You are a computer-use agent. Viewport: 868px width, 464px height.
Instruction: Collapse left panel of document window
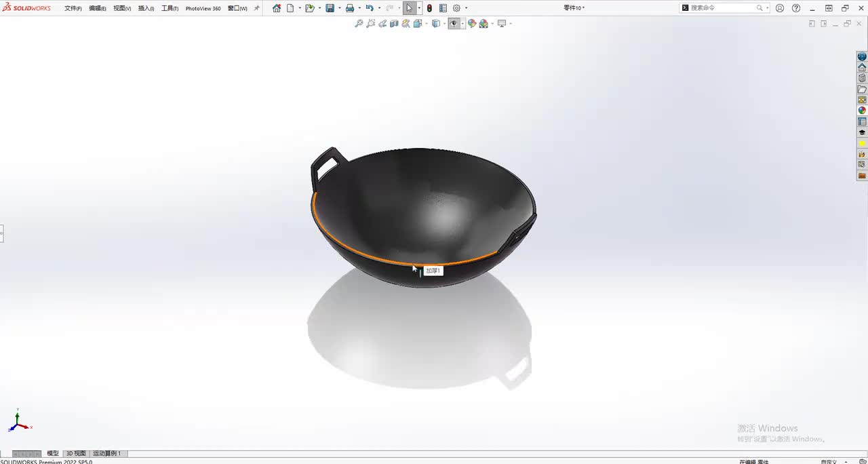pos(812,24)
